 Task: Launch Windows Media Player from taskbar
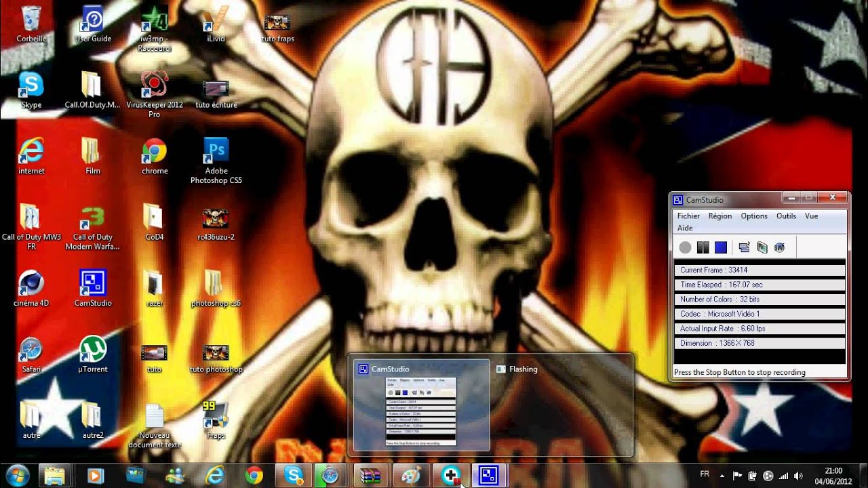(x=95, y=476)
